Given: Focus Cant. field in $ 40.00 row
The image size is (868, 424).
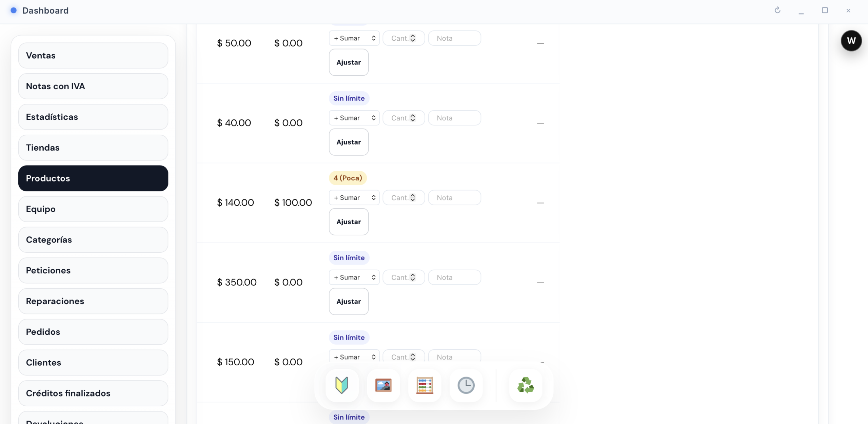Looking at the screenshot, I should (x=403, y=118).
